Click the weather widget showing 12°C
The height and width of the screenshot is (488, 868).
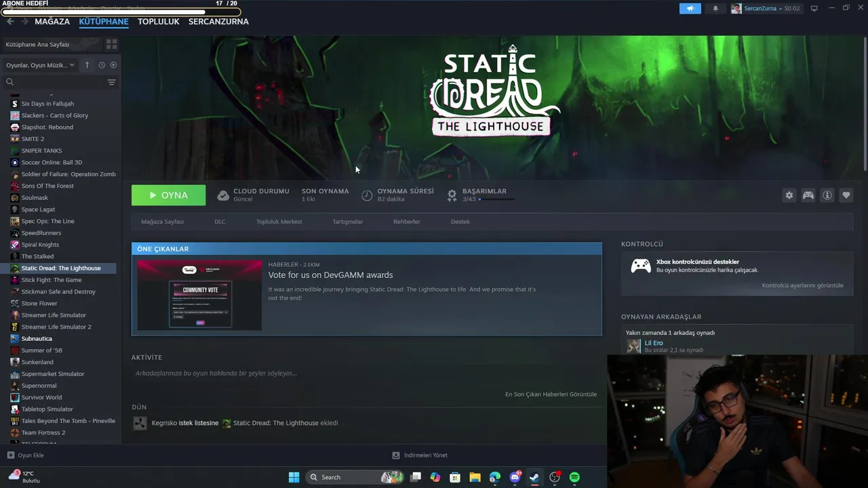pyautogui.click(x=24, y=476)
